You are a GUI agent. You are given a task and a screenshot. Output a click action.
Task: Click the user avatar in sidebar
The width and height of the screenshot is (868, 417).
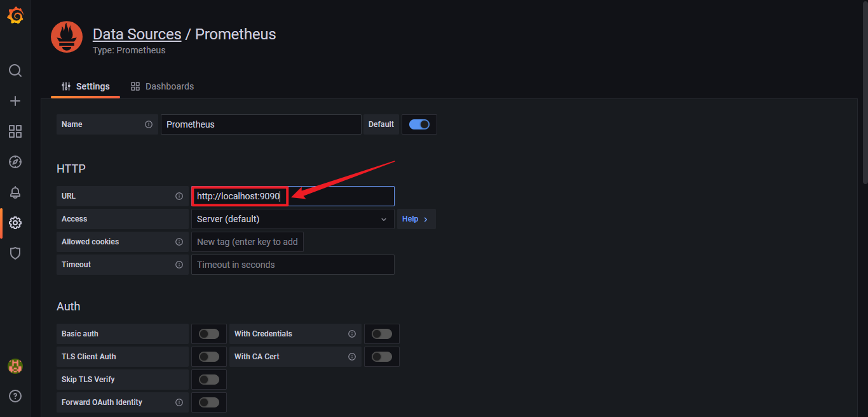[x=15, y=366]
